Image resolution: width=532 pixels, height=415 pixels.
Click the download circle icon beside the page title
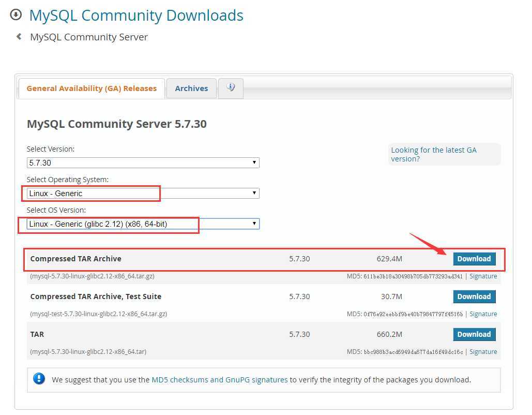16,15
